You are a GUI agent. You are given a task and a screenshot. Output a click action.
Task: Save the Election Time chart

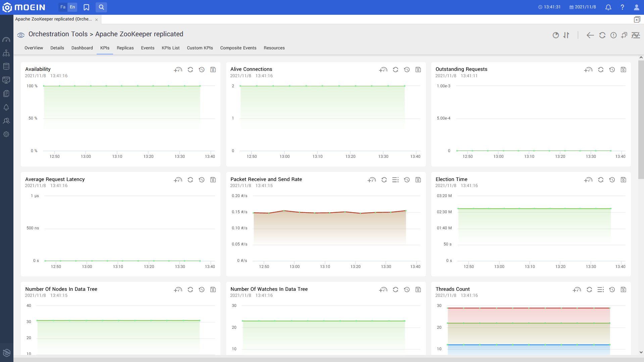tap(623, 180)
